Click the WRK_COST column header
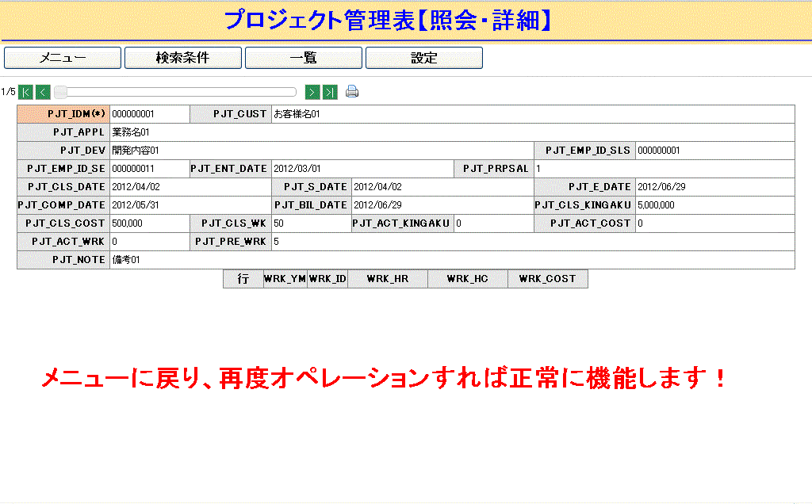The height and width of the screenshot is (504, 812). 547,279
